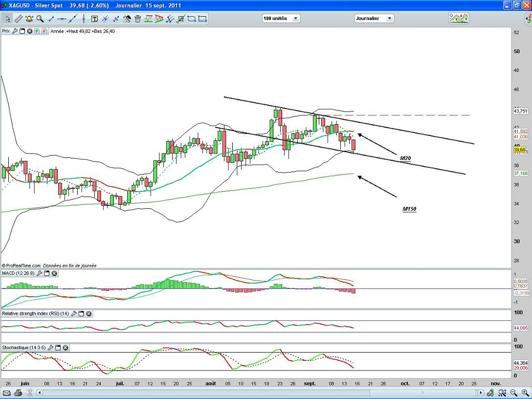Click the indicators chart button at top right
Viewport: 532px width, 399px height.
click(459, 19)
